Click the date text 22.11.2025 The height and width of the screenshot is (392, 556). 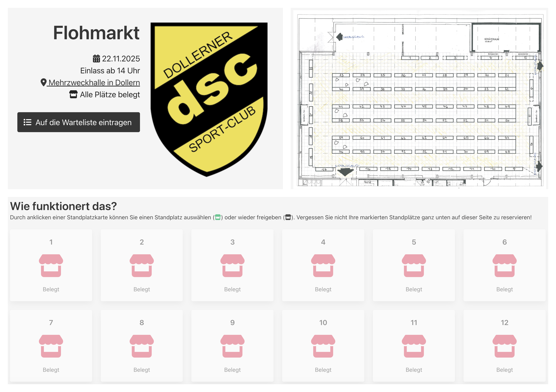[x=121, y=59]
